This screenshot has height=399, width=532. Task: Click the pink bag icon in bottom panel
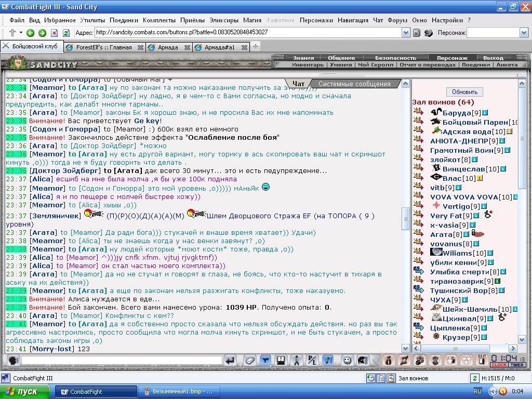(x=389, y=360)
